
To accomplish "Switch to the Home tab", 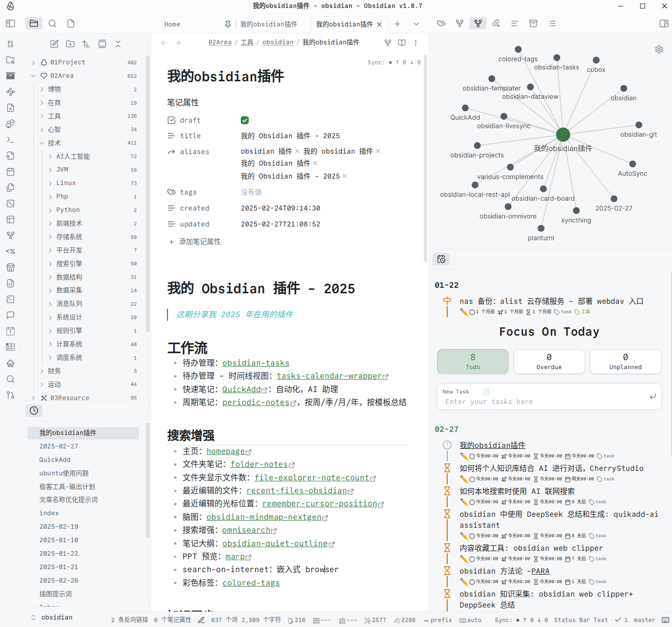I will click(x=172, y=24).
